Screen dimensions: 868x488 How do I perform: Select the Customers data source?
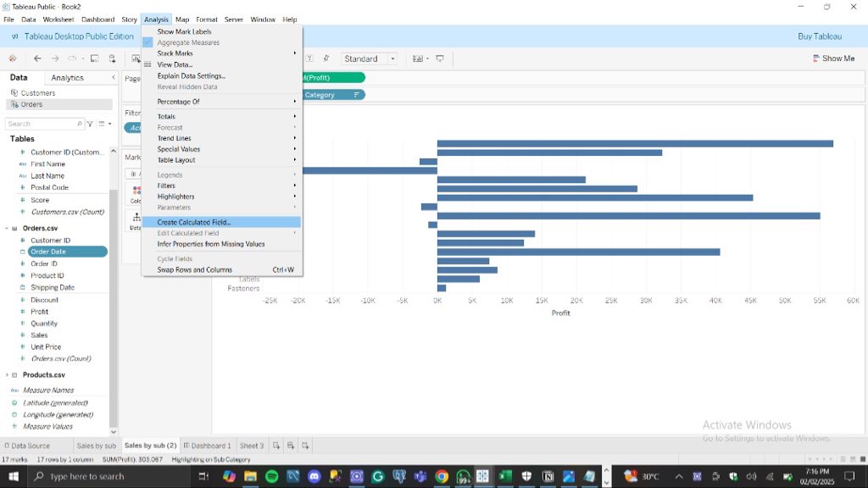click(x=37, y=93)
